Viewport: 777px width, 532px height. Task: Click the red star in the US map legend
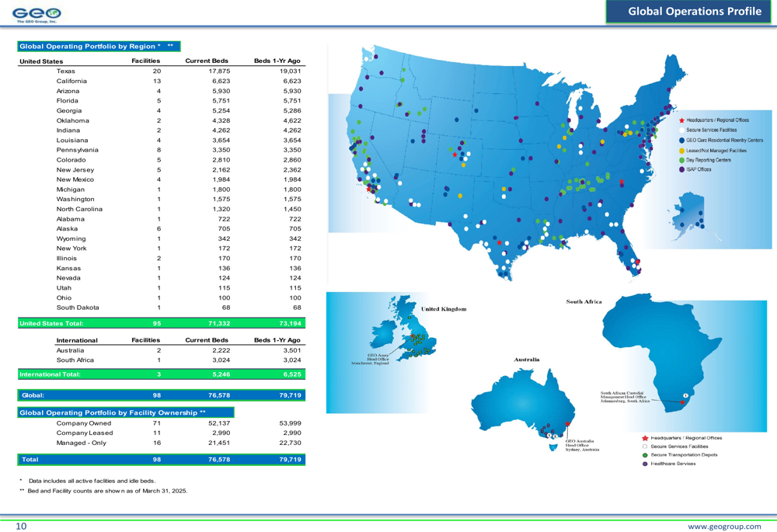pyautogui.click(x=681, y=120)
